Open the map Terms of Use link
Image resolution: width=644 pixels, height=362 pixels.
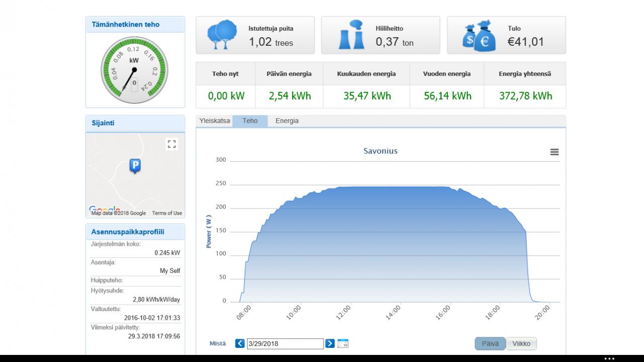point(167,213)
